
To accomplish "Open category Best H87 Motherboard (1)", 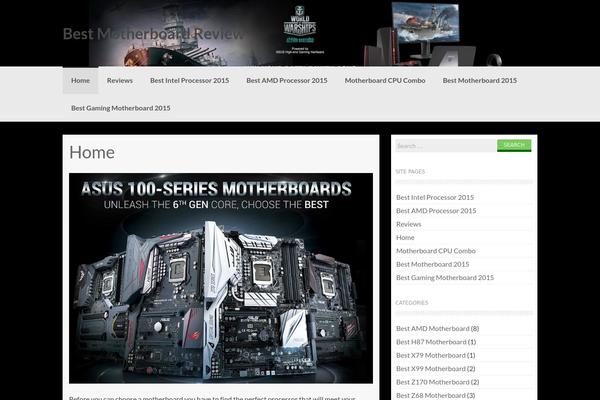I will click(x=436, y=342).
